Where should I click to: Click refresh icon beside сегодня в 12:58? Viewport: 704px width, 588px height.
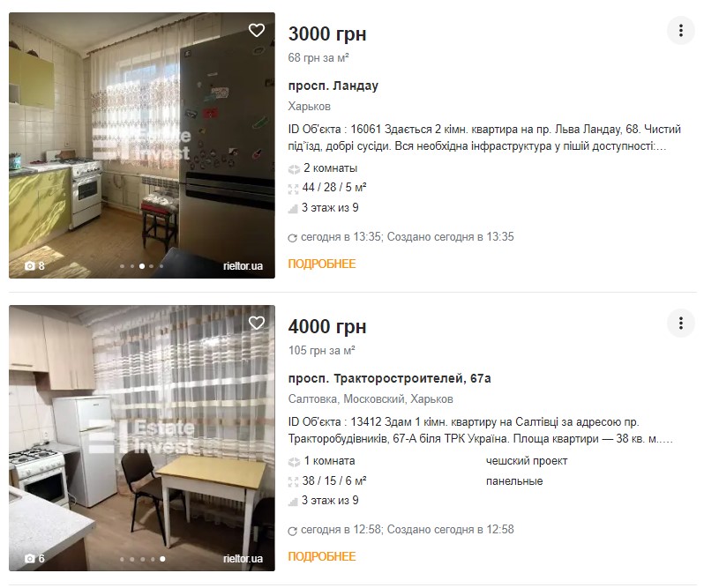(294, 530)
